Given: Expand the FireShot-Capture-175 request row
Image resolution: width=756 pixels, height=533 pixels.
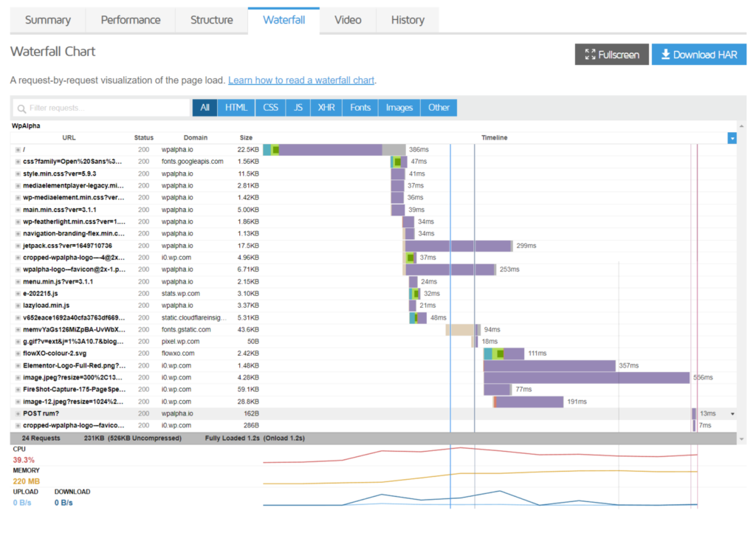Looking at the screenshot, I should coord(18,389).
